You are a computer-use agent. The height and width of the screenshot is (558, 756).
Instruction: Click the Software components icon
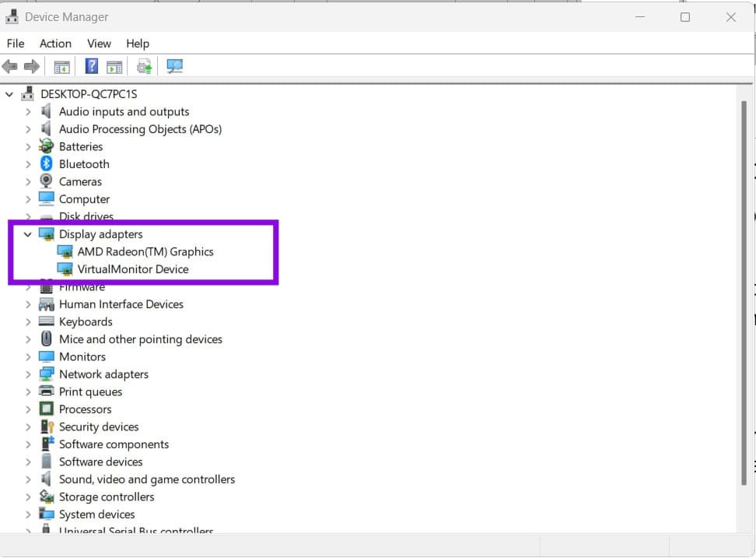(47, 444)
